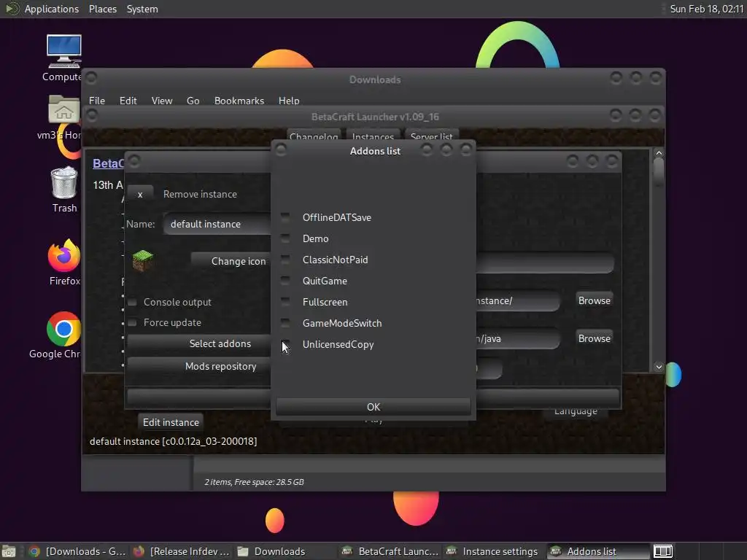Switch to Addons list taskbar entry
This screenshot has height=560, width=747.
click(x=598, y=551)
